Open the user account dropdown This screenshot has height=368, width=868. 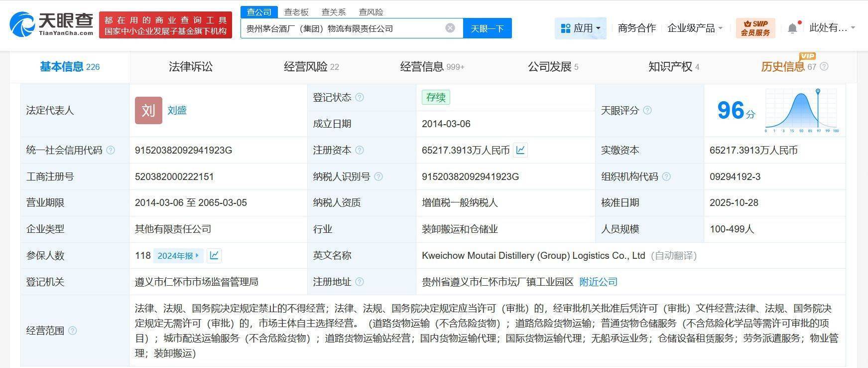tap(832, 28)
